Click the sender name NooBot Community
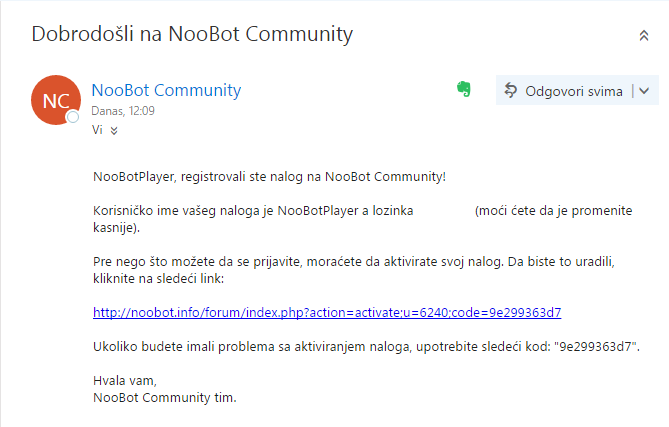Viewport: 669px width, 427px height. 166,90
